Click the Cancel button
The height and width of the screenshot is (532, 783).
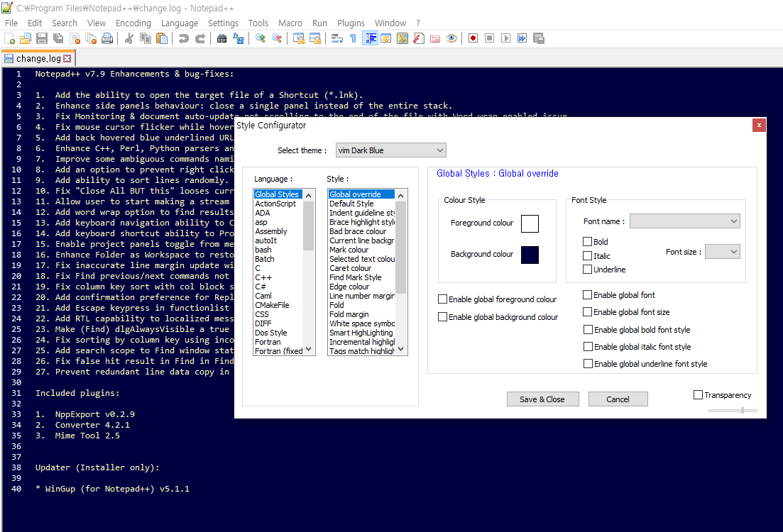click(x=618, y=399)
